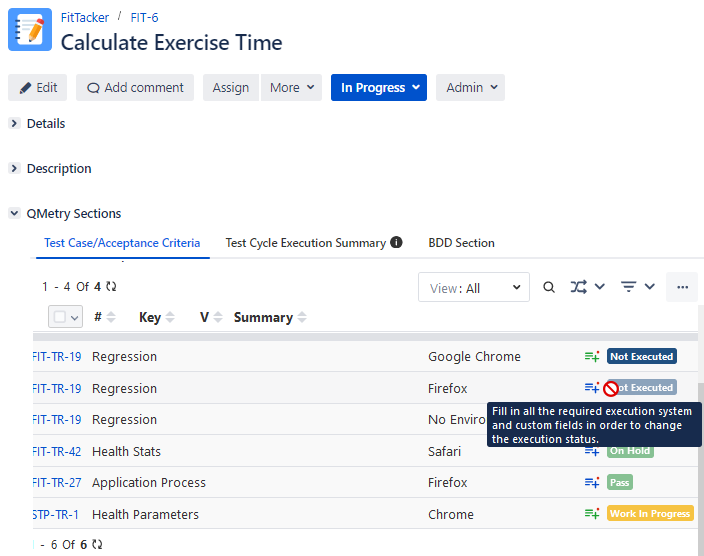704x556 pixels.
Task: Collapse the QMetry Sections panel
Action: (x=14, y=213)
